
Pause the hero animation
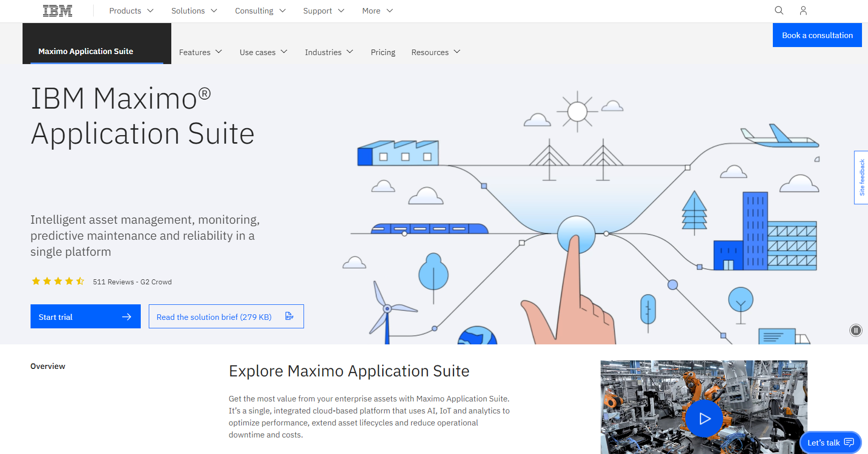pyautogui.click(x=856, y=330)
